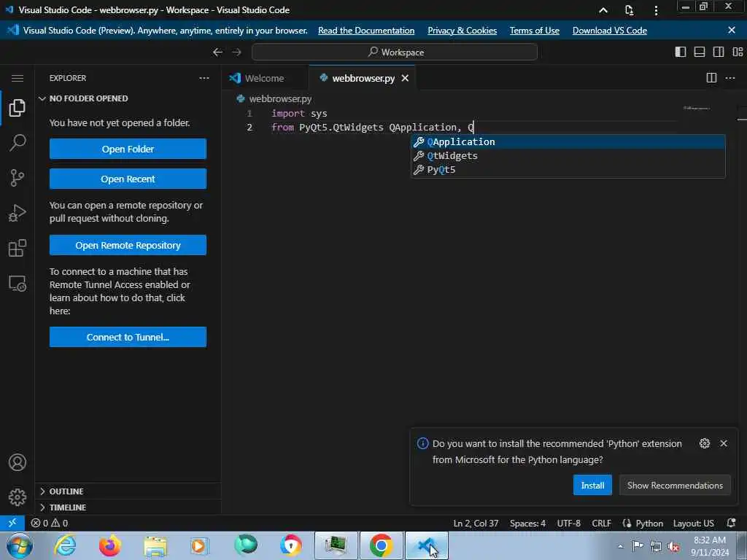747x560 pixels.
Task: Open the Manage gear in activity bar
Action: pos(18,497)
